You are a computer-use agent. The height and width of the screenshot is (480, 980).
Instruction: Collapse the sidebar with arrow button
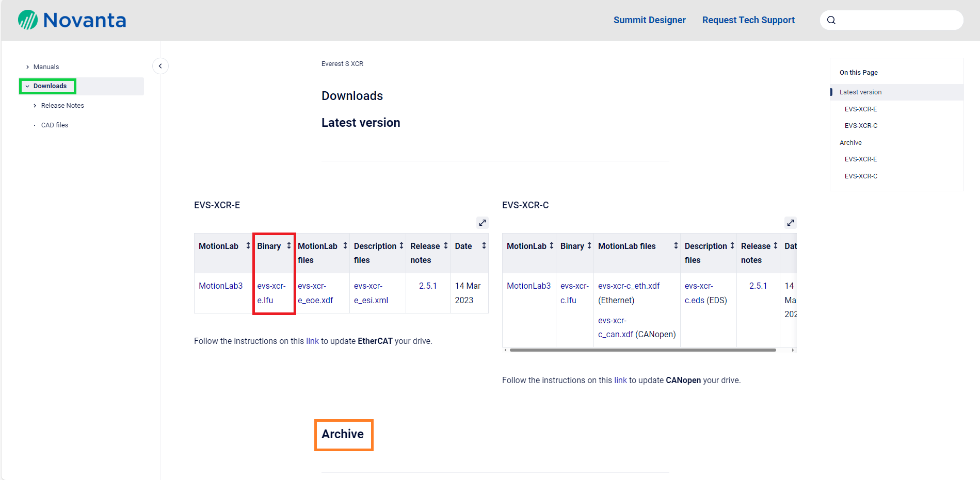(x=160, y=66)
